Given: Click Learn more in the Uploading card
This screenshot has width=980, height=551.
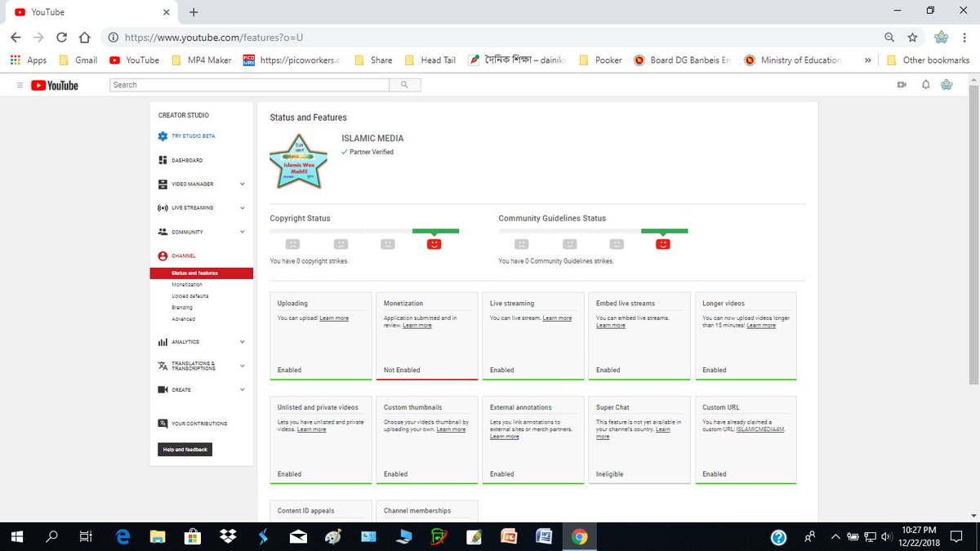Looking at the screenshot, I should (334, 318).
